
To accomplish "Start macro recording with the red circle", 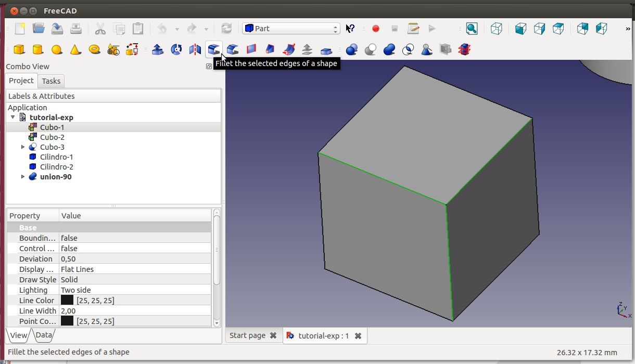I will click(x=376, y=29).
